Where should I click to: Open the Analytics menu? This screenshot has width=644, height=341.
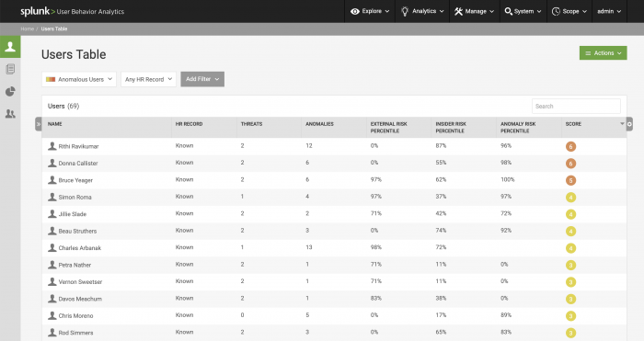tap(422, 12)
